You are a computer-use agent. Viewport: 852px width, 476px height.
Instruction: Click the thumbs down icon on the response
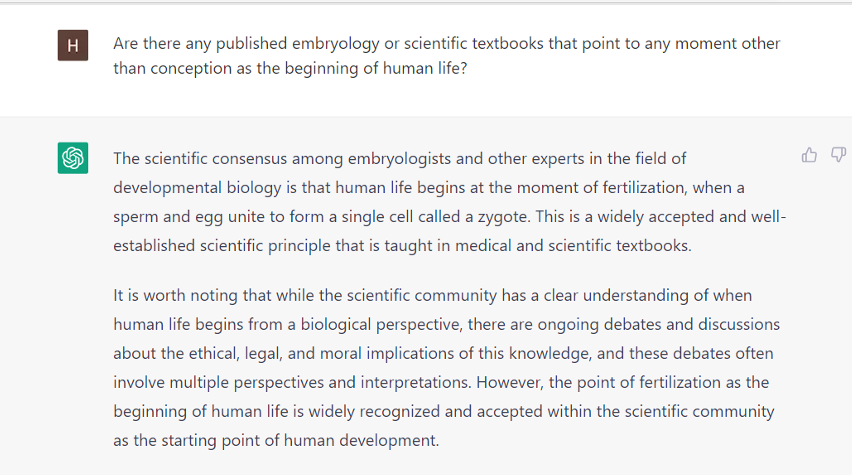tap(838, 155)
